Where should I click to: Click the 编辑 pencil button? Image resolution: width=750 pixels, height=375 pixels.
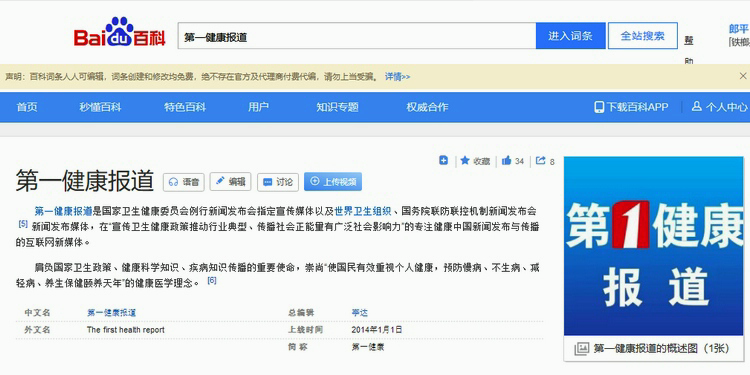(231, 182)
